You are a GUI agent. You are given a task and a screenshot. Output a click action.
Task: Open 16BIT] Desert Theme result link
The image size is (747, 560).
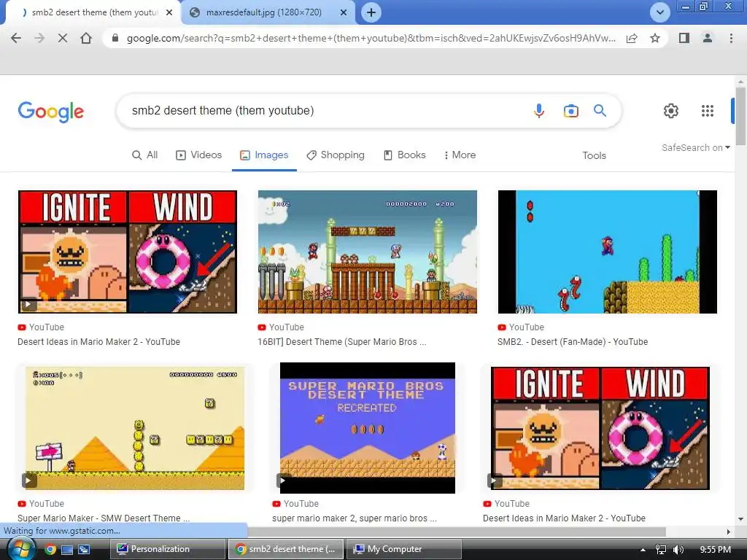pyautogui.click(x=342, y=341)
